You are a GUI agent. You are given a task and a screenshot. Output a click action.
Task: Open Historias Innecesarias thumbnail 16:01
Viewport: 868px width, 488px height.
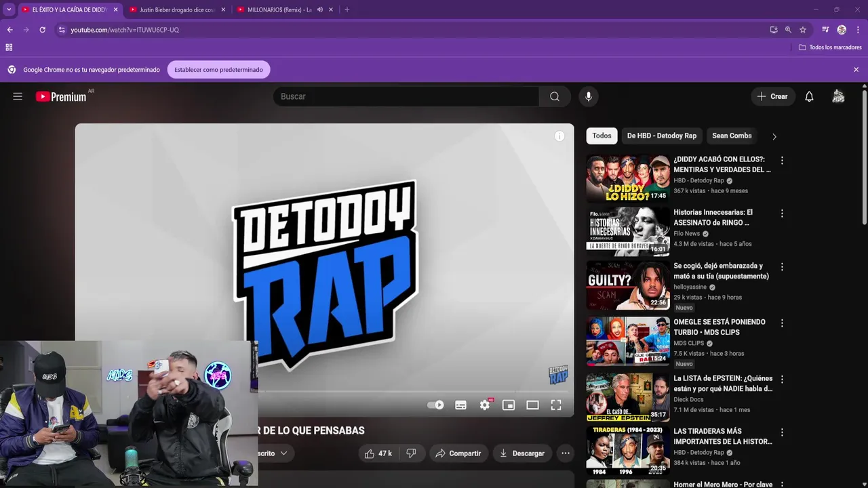click(628, 231)
